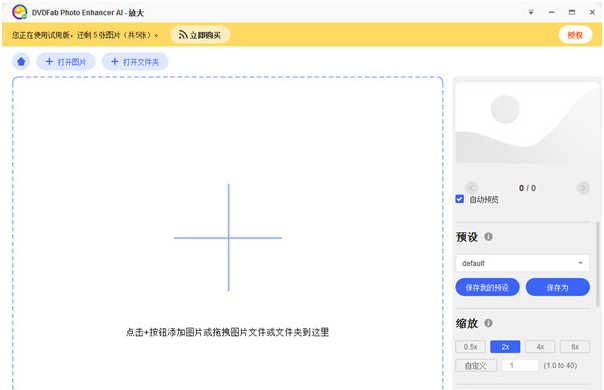Click the info icon next to 缩放
Screen dimensions: 604x390
(488, 323)
